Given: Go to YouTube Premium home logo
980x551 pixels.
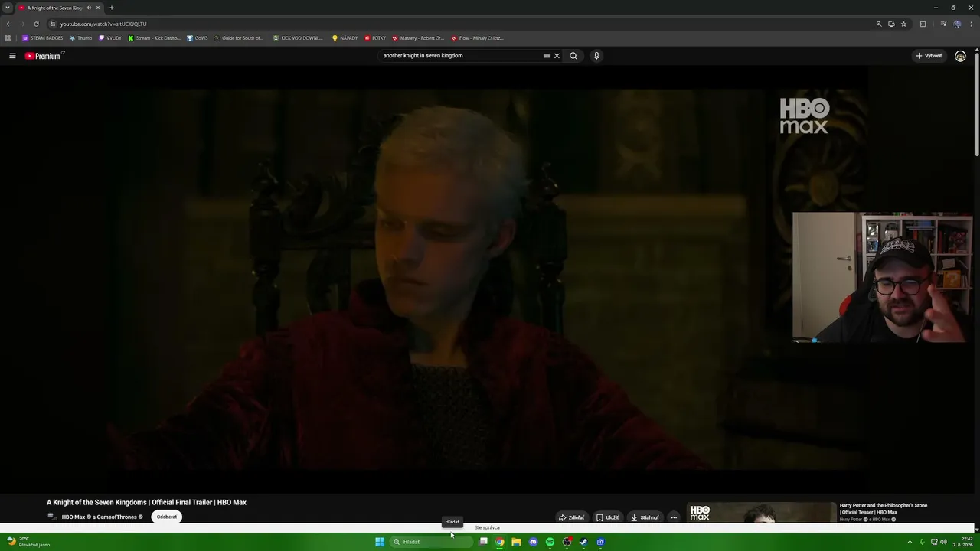Looking at the screenshot, I should (43, 56).
